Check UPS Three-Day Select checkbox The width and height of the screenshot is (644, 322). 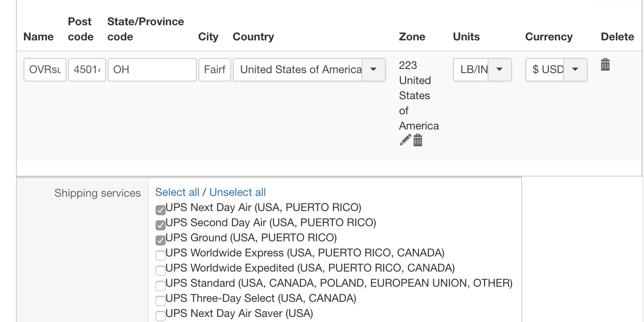[160, 301]
